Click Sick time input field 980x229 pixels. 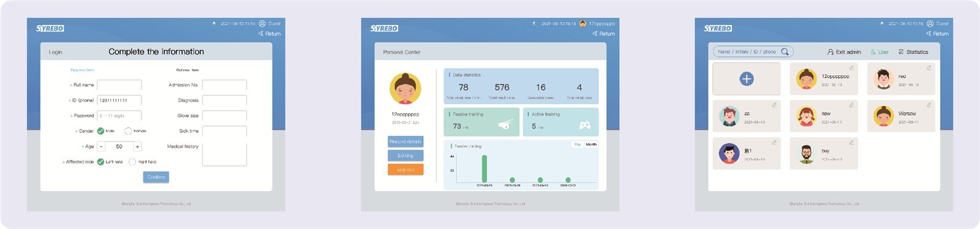pyautogui.click(x=224, y=131)
